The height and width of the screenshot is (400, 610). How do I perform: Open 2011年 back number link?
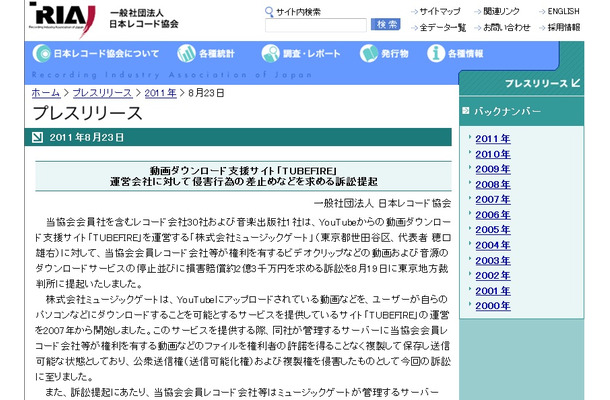[x=493, y=139]
